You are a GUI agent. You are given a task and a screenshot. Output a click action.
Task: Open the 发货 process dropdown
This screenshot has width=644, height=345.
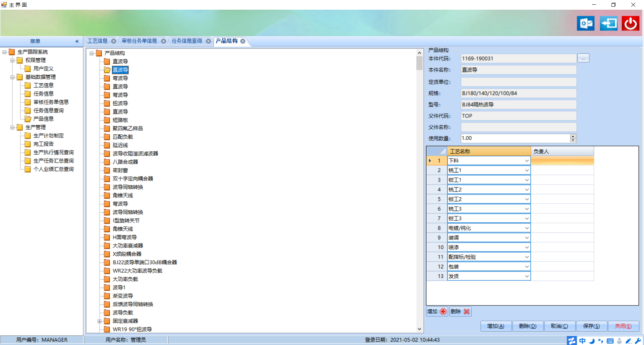527,276
